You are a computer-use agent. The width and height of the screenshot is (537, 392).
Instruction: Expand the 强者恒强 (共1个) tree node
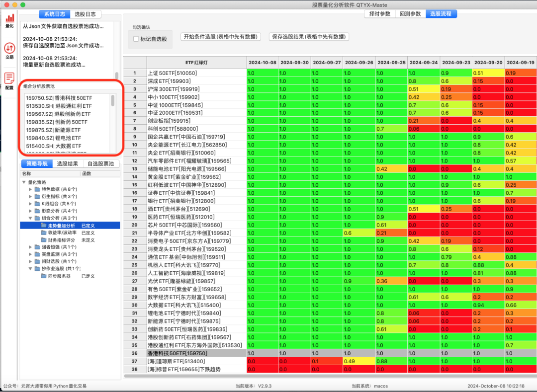(x=30, y=247)
